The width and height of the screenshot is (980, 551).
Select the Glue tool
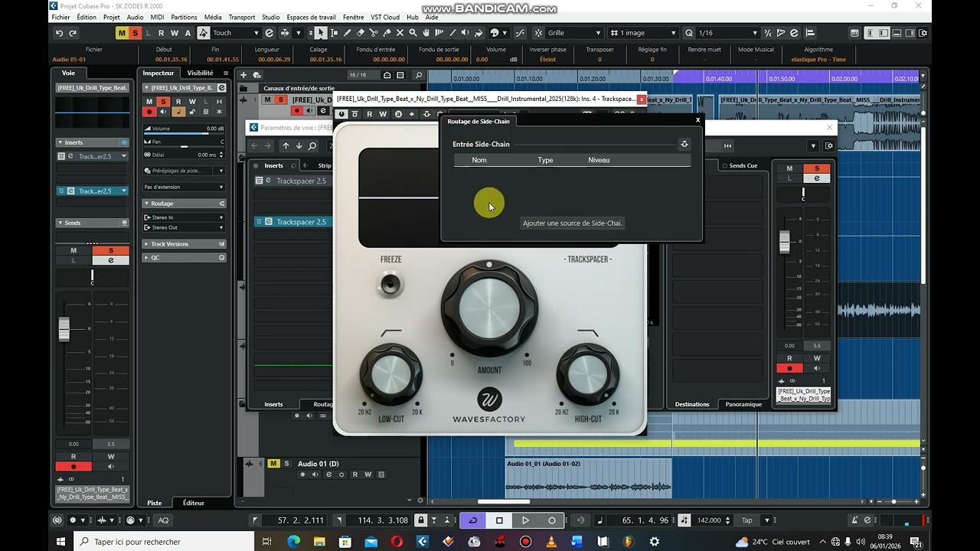[387, 33]
